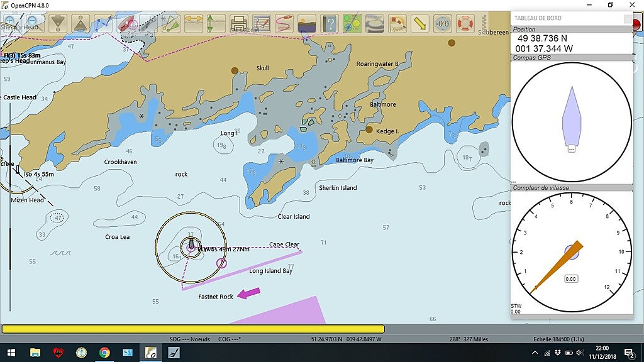Image resolution: width=644 pixels, height=362 pixels.
Task: Click the Zoom In toolbar icon
Action: 11,23
